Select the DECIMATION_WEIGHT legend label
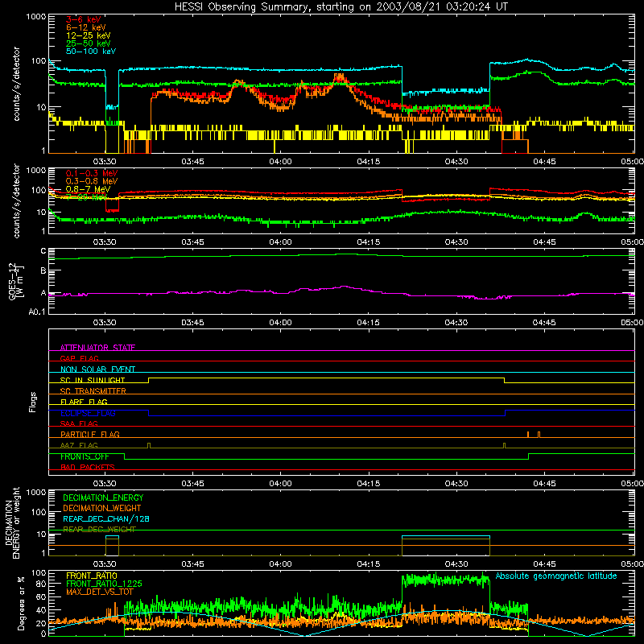 click(102, 508)
